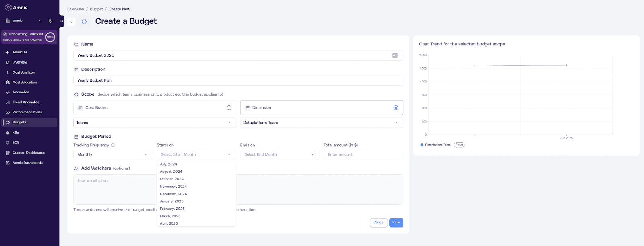
Task: Click the Amnic Dashboards icon
Action: click(8, 163)
